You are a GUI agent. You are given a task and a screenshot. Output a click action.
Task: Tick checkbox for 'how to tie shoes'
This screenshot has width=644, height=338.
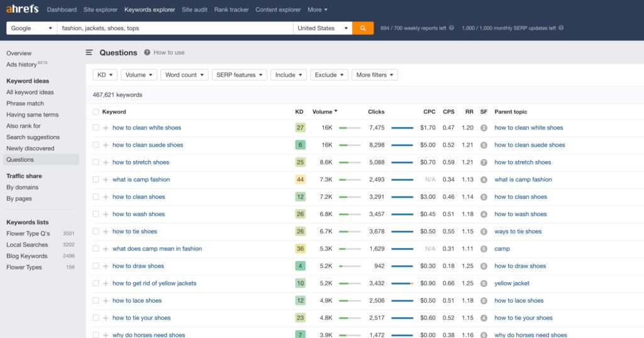(x=96, y=231)
